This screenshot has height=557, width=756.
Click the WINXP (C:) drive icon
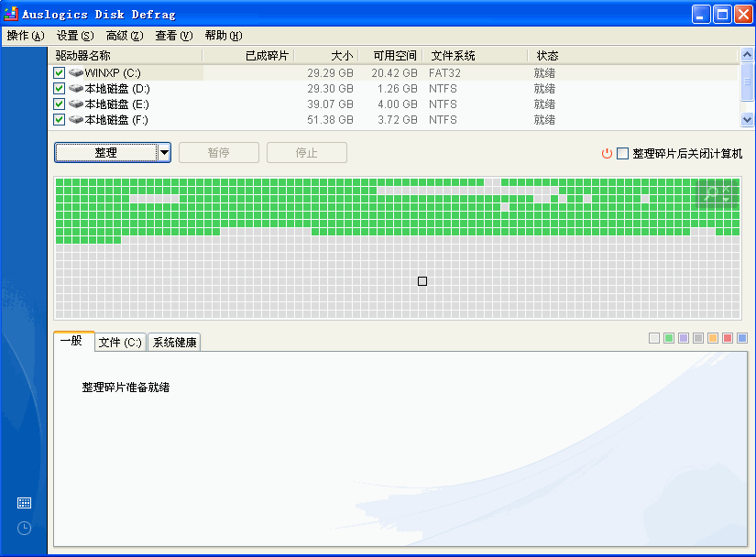(x=76, y=72)
